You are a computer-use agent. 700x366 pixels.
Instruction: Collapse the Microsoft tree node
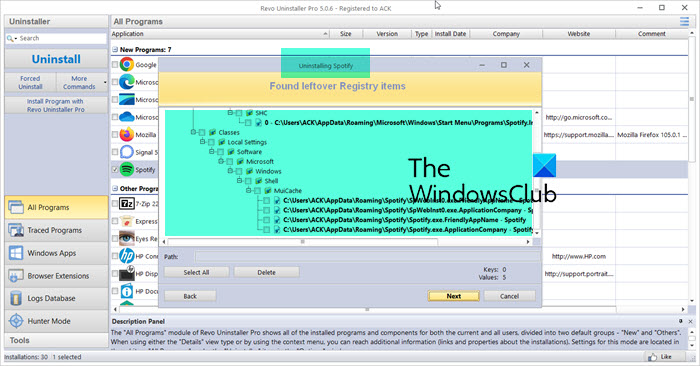point(221,161)
